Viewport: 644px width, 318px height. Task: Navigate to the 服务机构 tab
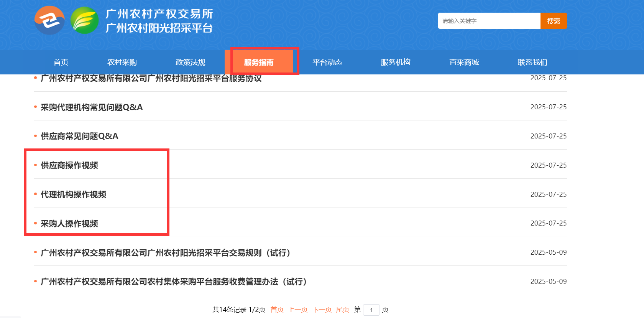(396, 62)
